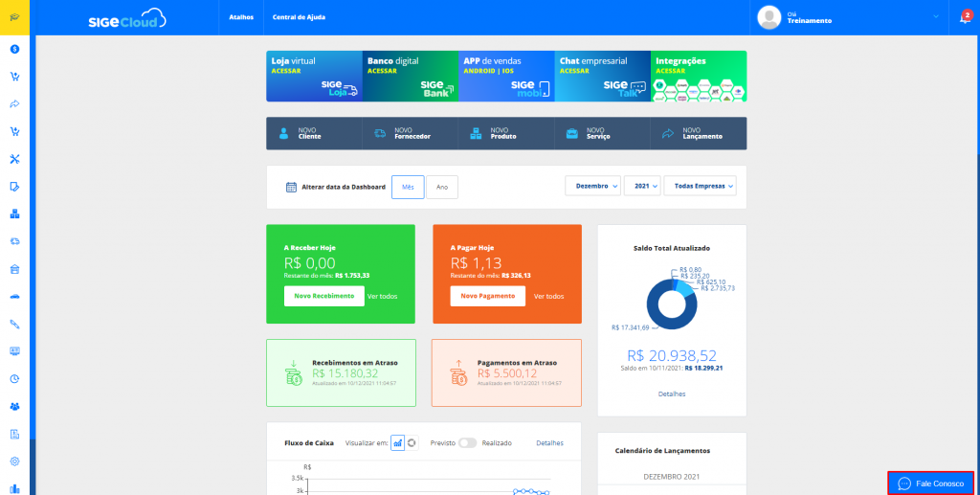Click the pencil sidebar icon

14,324
